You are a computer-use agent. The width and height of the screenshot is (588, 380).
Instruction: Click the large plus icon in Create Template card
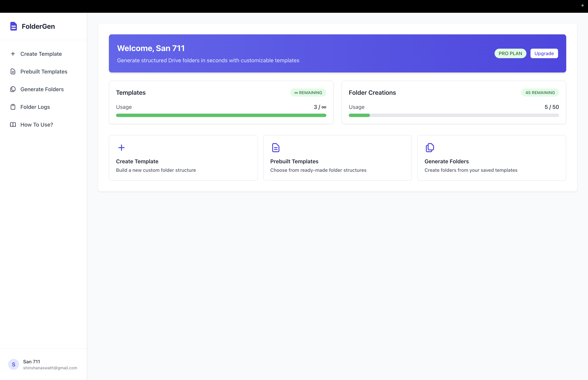point(121,147)
